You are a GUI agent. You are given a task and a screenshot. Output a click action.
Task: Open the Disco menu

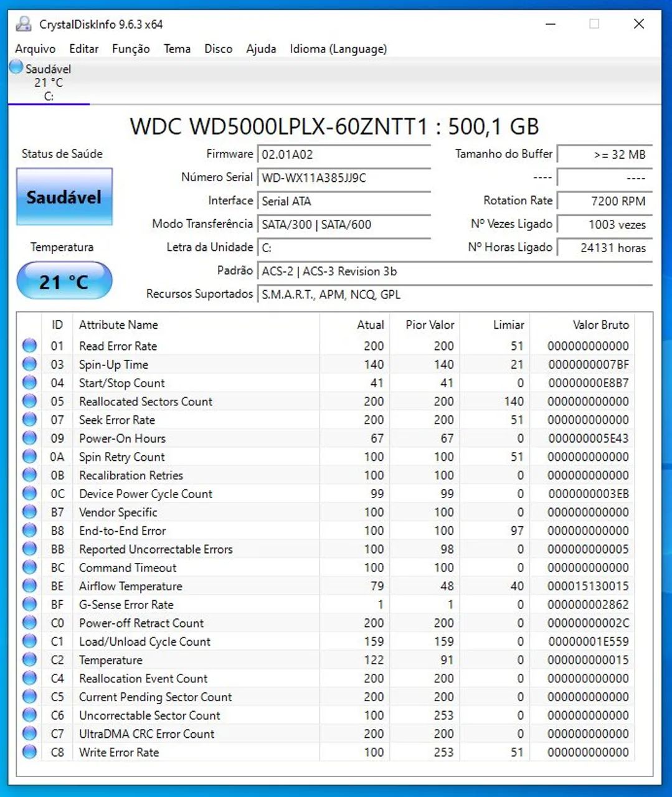tap(219, 49)
